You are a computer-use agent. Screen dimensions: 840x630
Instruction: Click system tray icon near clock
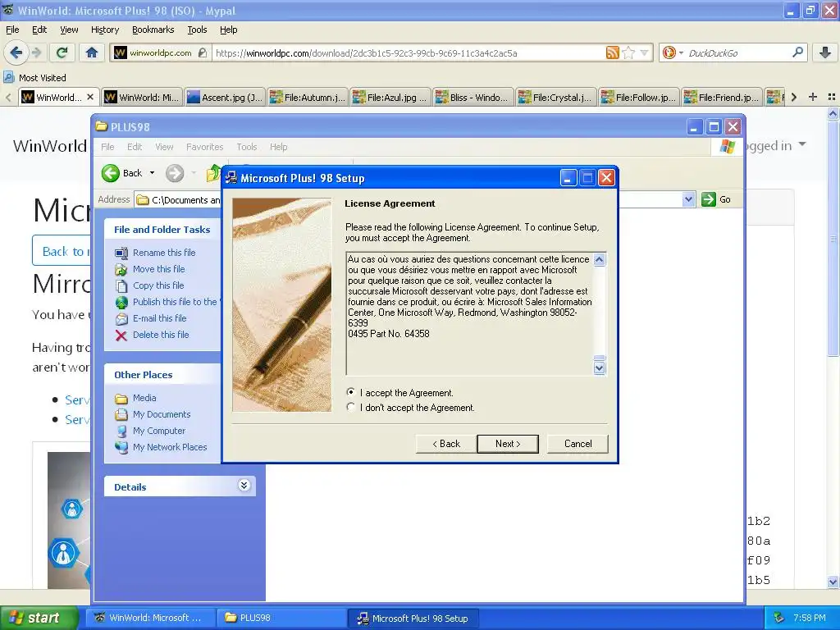(x=779, y=618)
